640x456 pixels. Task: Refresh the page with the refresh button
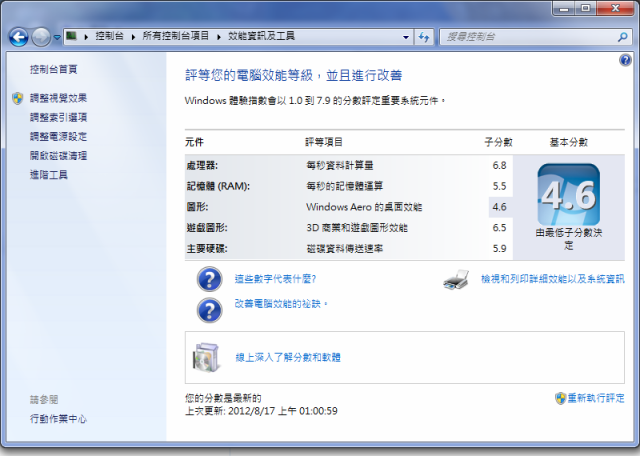click(424, 37)
